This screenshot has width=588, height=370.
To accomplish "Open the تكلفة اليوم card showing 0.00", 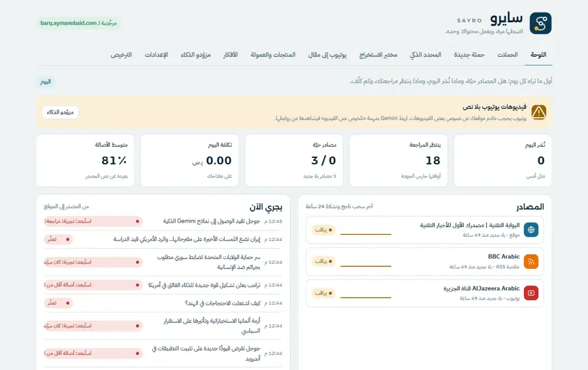I will click(x=189, y=161).
